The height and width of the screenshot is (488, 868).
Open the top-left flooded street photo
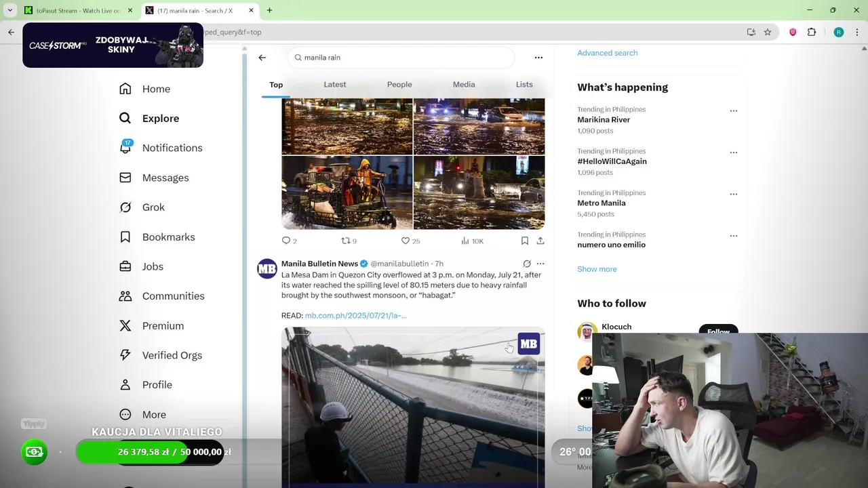coord(347,126)
